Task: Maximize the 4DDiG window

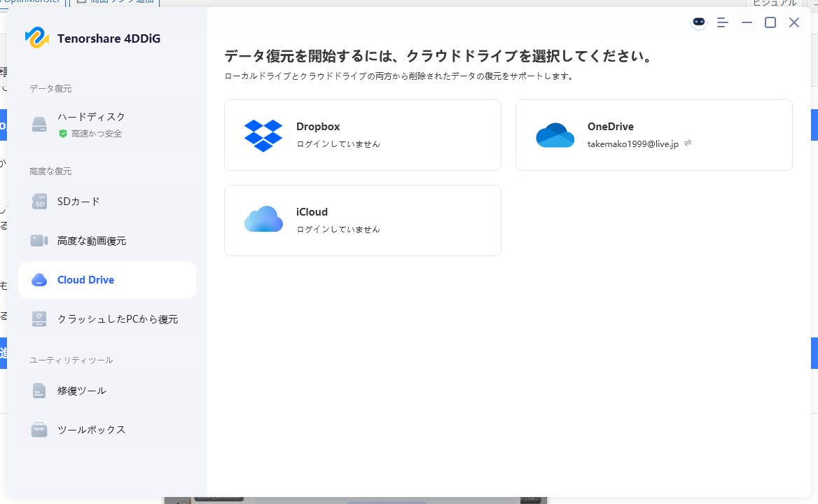Action: [x=770, y=23]
